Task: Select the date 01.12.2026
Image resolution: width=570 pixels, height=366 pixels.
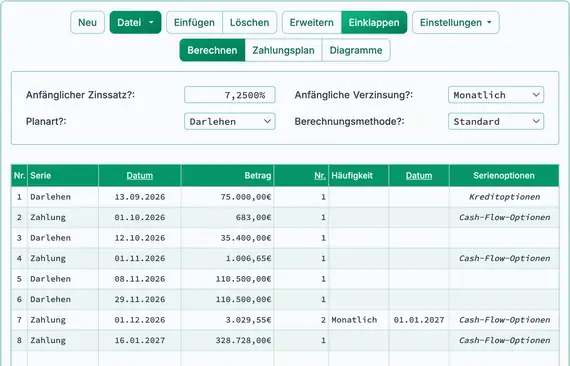Action: coord(140,320)
